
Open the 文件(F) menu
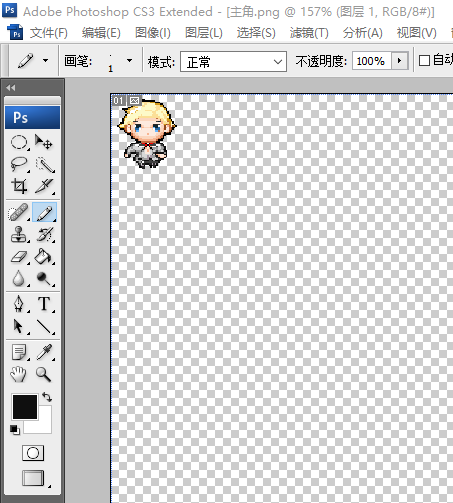49,33
